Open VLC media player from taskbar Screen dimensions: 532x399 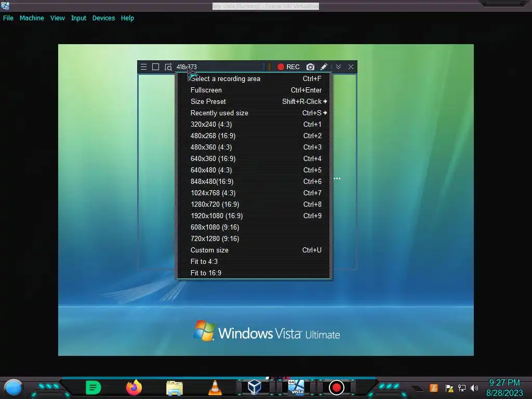[x=215, y=388]
